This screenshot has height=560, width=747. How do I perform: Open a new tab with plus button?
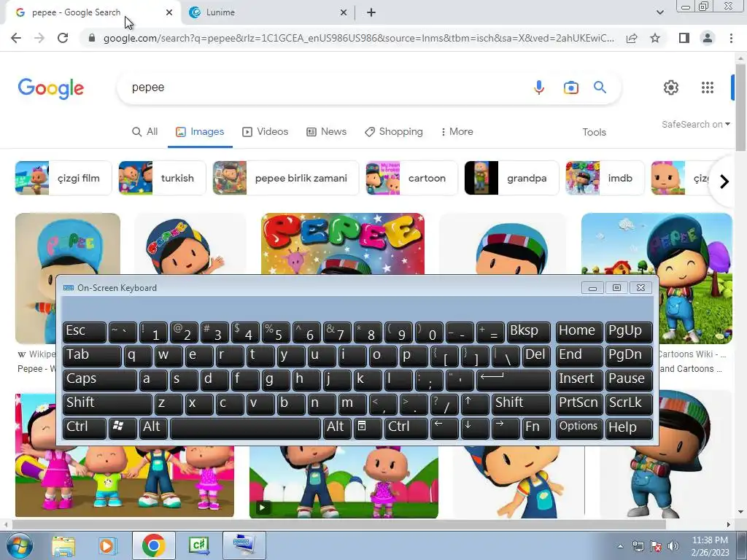[x=371, y=13]
